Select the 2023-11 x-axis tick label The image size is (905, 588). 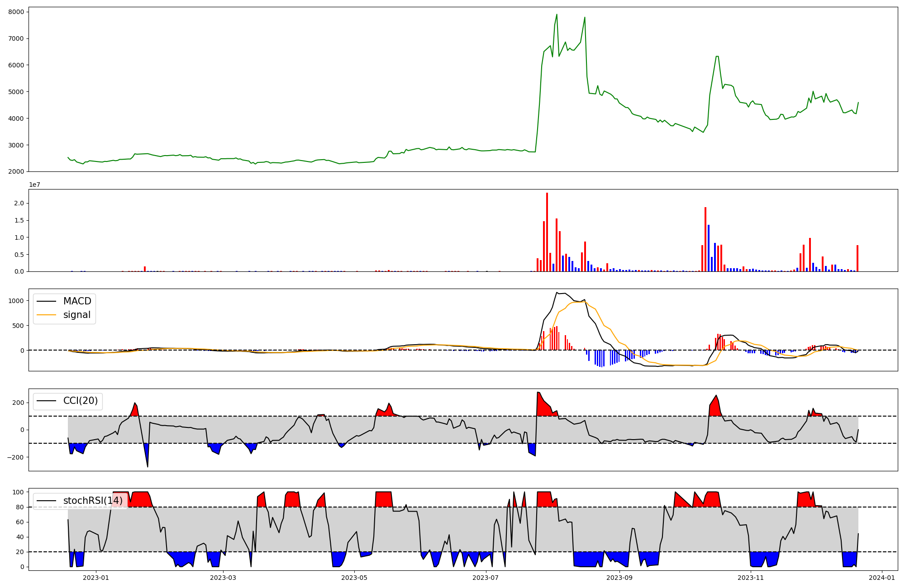pyautogui.click(x=751, y=578)
